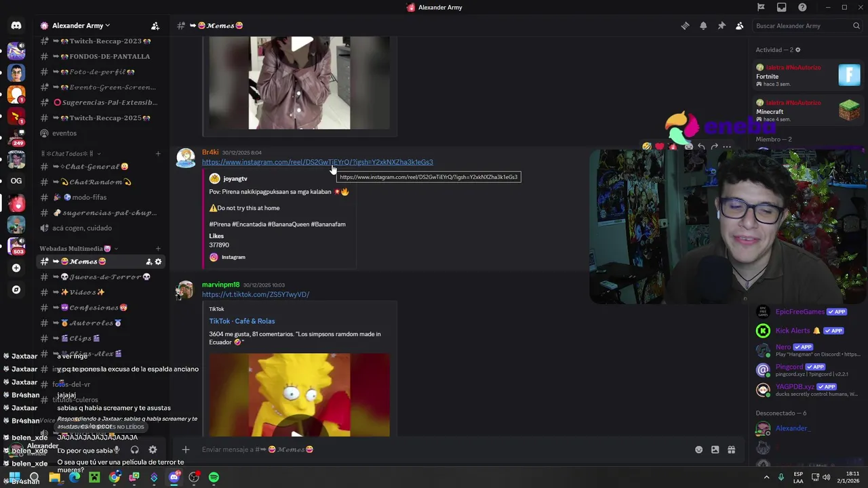Open modo-fifas channel
The height and width of the screenshot is (488, 868).
(x=100, y=197)
